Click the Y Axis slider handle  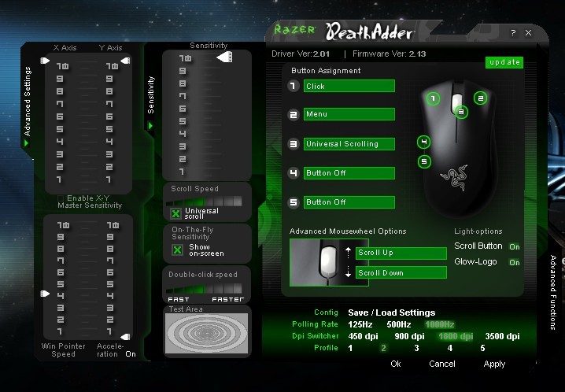pyautogui.click(x=125, y=61)
